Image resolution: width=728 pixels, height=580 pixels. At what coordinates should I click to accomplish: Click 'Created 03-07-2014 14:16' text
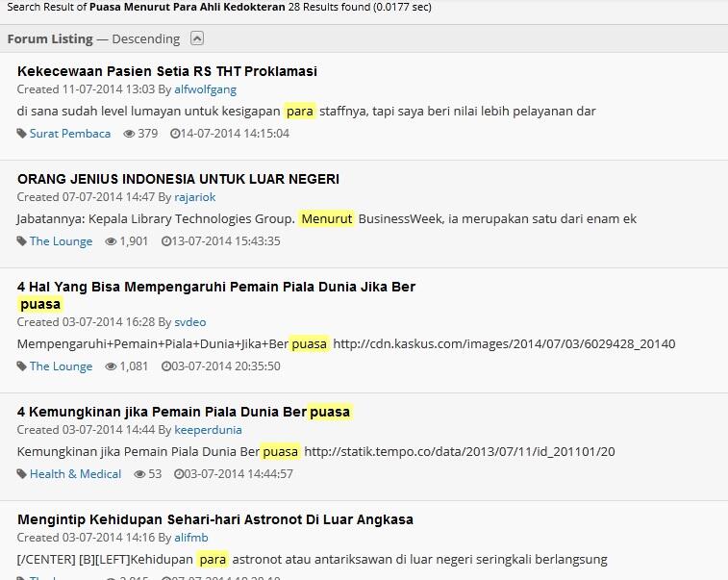pyautogui.click(x=86, y=538)
